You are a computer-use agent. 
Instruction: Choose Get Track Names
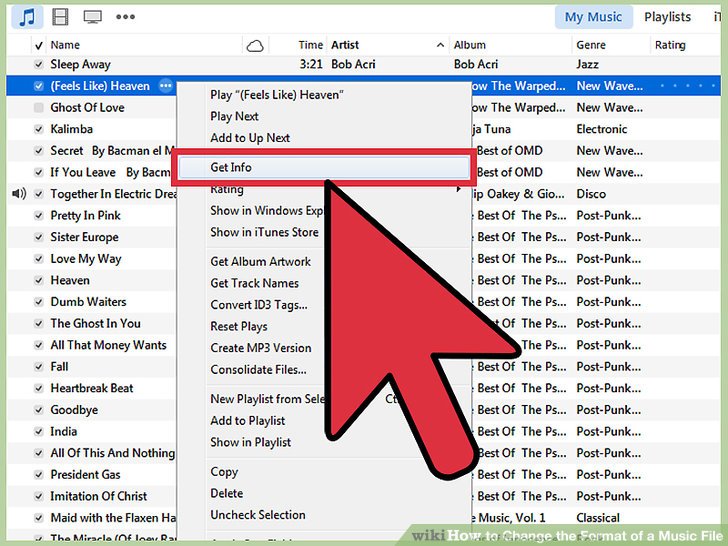(254, 283)
